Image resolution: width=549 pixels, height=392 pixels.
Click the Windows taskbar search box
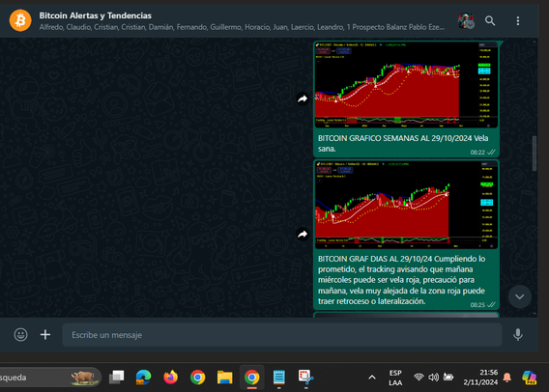click(50, 378)
